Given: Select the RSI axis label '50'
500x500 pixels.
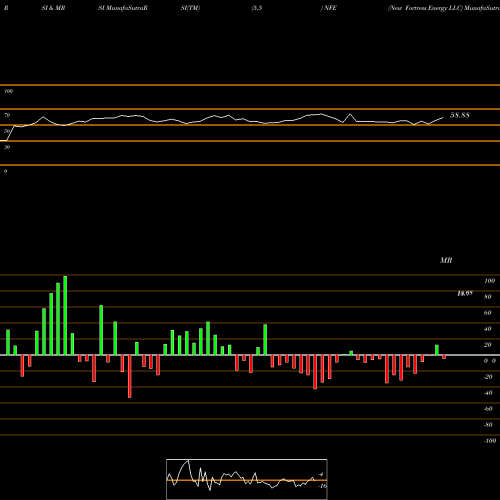Looking at the screenshot, I should click(7, 131).
